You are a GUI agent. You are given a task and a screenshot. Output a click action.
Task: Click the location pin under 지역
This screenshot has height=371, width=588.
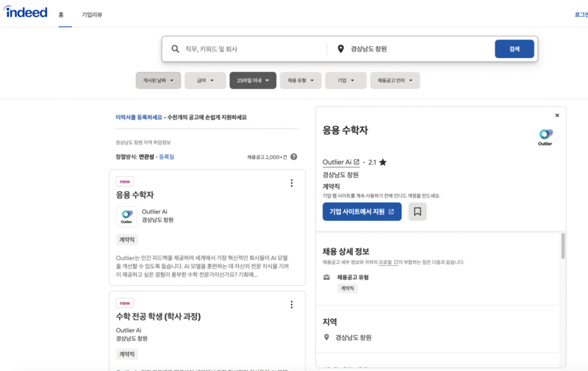click(x=326, y=337)
